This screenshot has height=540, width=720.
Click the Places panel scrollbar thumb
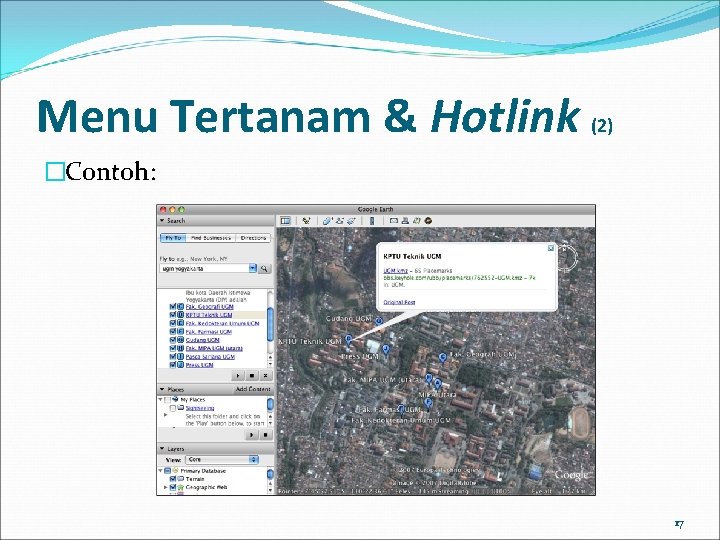click(x=270, y=405)
